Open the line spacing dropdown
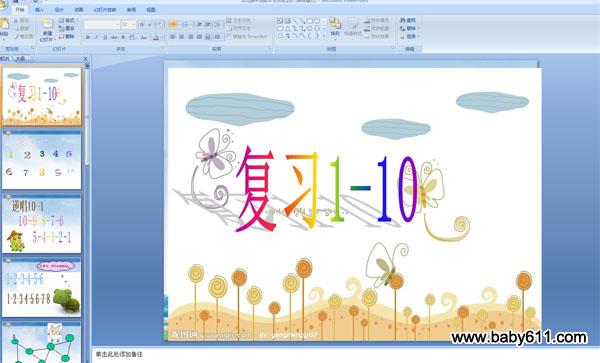The height and width of the screenshot is (363, 600). coord(218,24)
